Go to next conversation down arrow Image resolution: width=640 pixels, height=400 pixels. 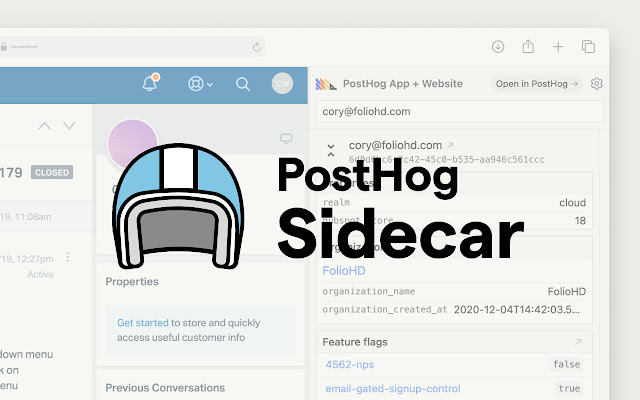click(69, 125)
